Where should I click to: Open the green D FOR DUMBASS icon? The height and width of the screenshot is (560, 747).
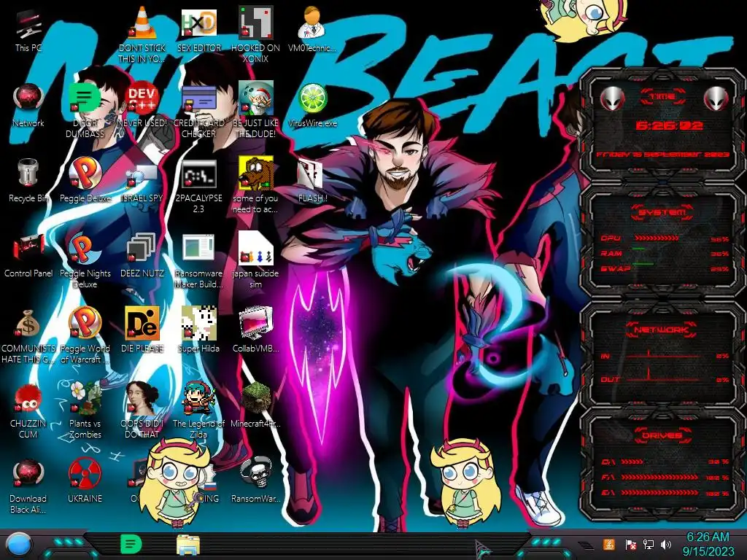click(x=85, y=98)
